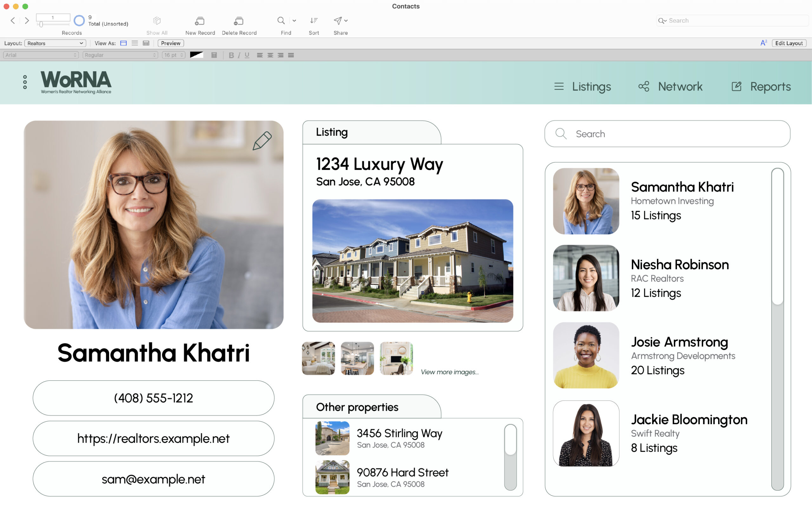This screenshot has width=812, height=508.
Task: Click the record number field
Action: point(53,17)
